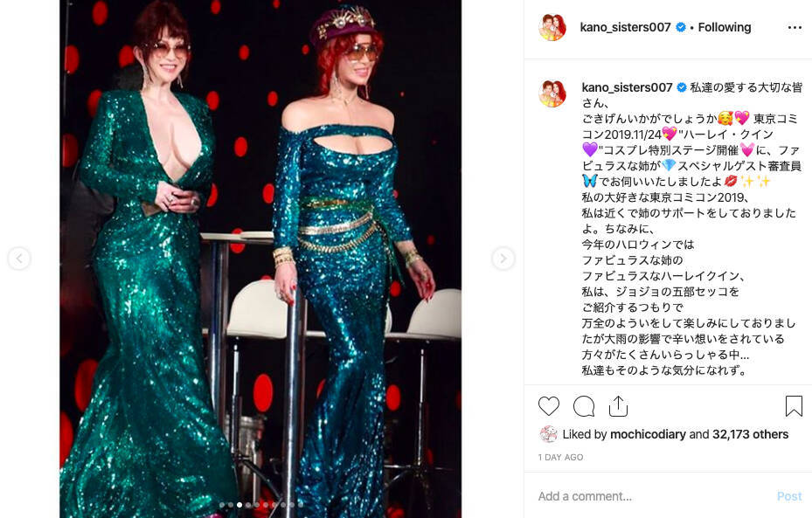Image resolution: width=812 pixels, height=518 pixels.
Task: Jump to the first carousel dot
Action: (x=222, y=505)
